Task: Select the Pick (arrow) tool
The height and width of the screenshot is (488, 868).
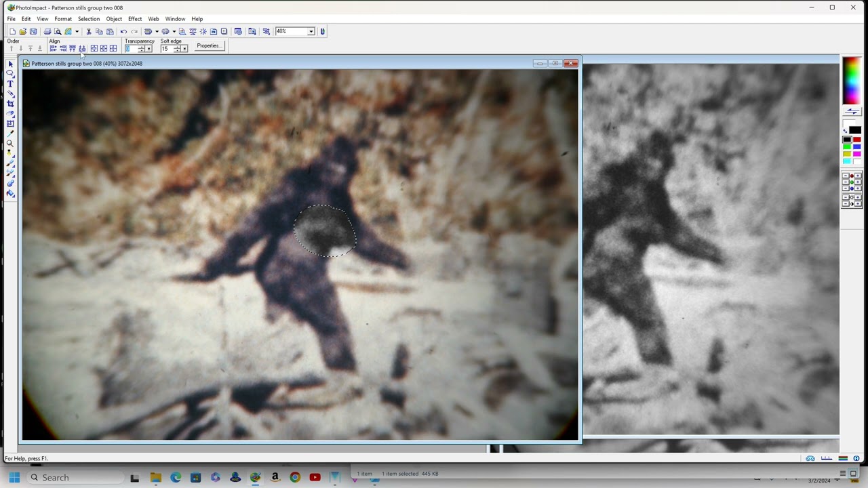Action: point(10,64)
